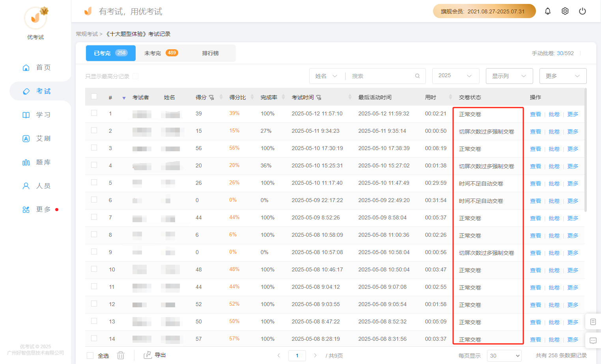Open 艾刷 section in sidebar

pyautogui.click(x=36, y=138)
